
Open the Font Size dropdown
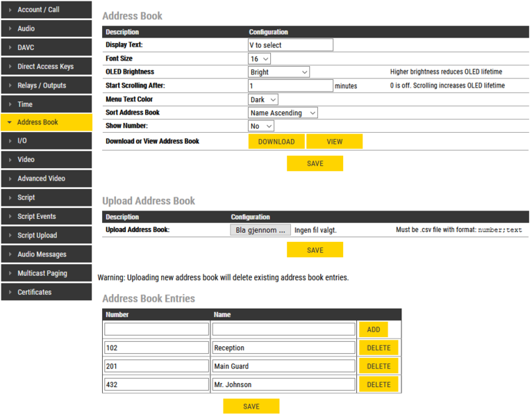coord(259,59)
